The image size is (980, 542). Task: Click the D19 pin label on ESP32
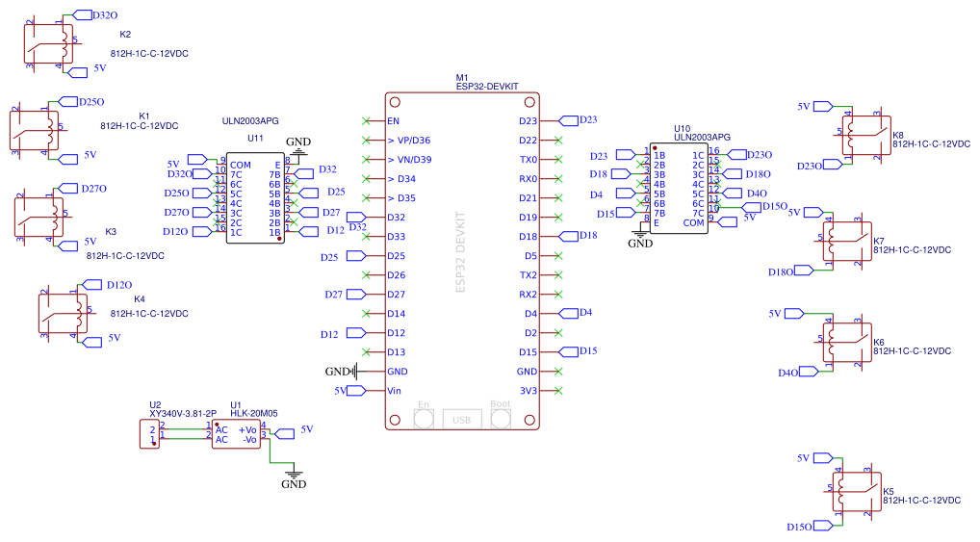pos(529,218)
